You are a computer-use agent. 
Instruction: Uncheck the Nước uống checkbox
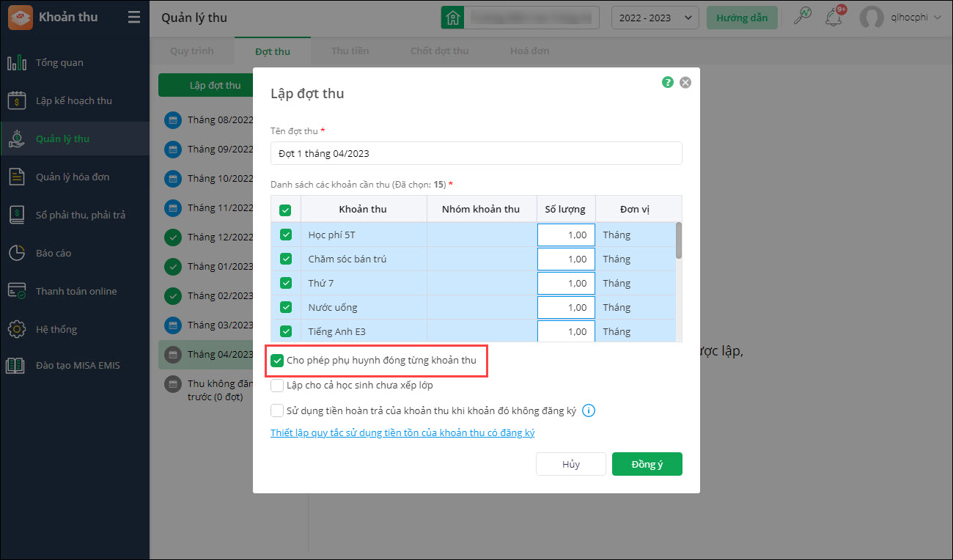click(286, 307)
